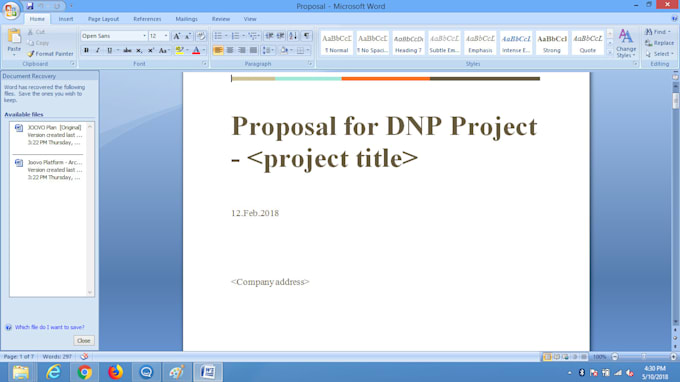The width and height of the screenshot is (680, 382).
Task: Open font name dropdown Open Sans
Action: pyautogui.click(x=144, y=36)
